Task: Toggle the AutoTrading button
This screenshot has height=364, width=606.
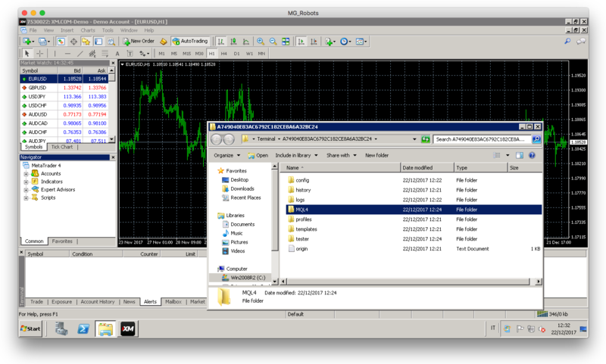Action: [189, 42]
